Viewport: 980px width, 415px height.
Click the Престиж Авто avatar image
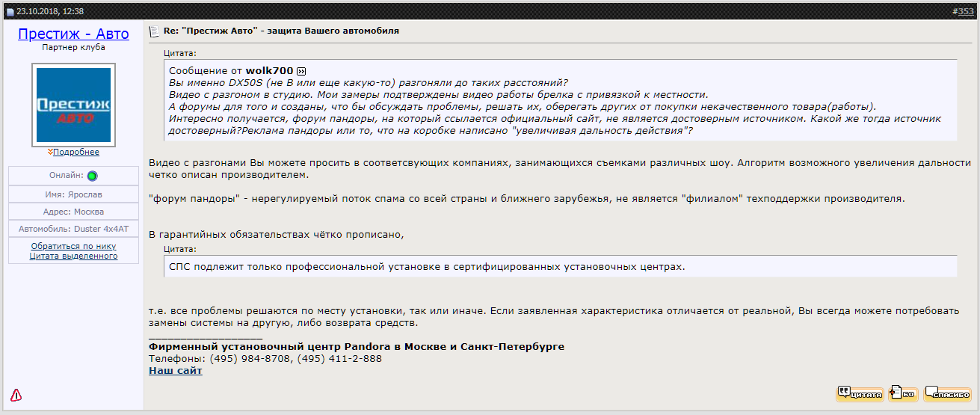73,105
